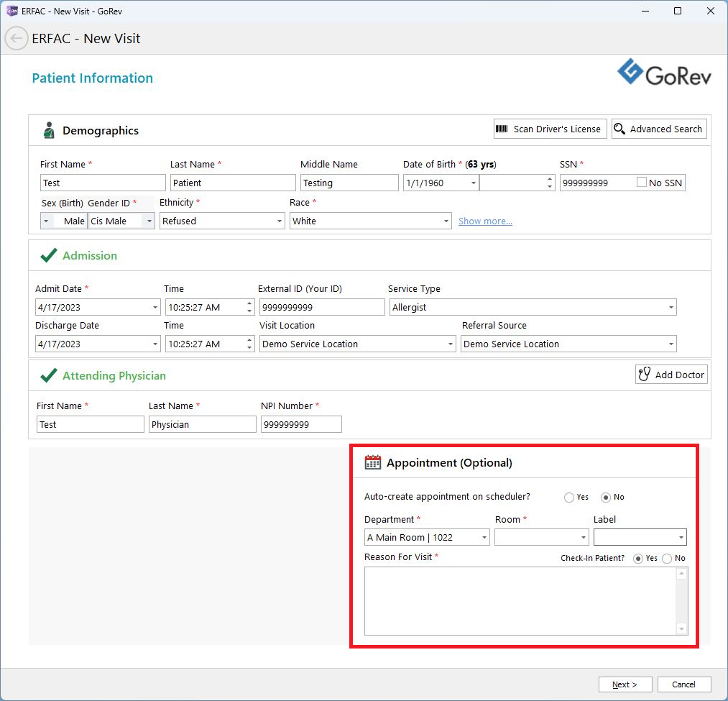Open the Discharge Date dropdown

tap(155, 344)
